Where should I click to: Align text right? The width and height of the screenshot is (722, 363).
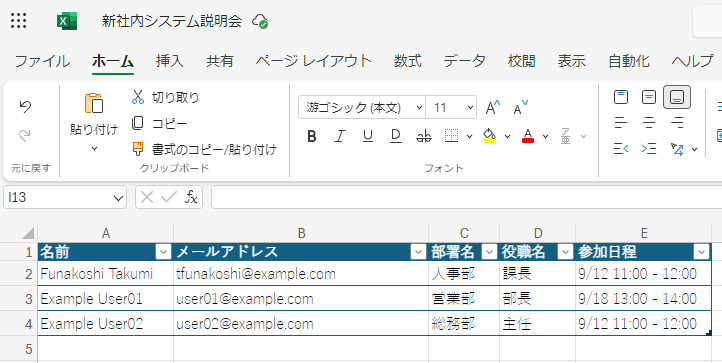[677, 123]
